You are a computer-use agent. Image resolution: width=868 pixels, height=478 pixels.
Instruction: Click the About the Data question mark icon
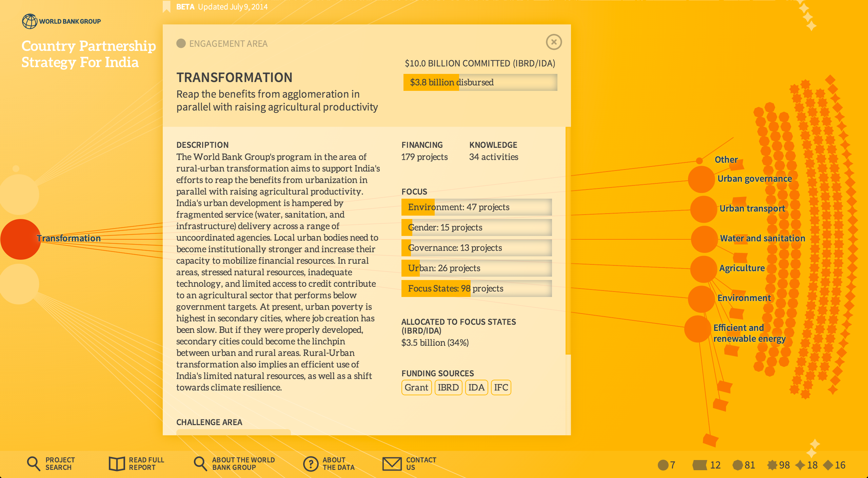coord(311,464)
